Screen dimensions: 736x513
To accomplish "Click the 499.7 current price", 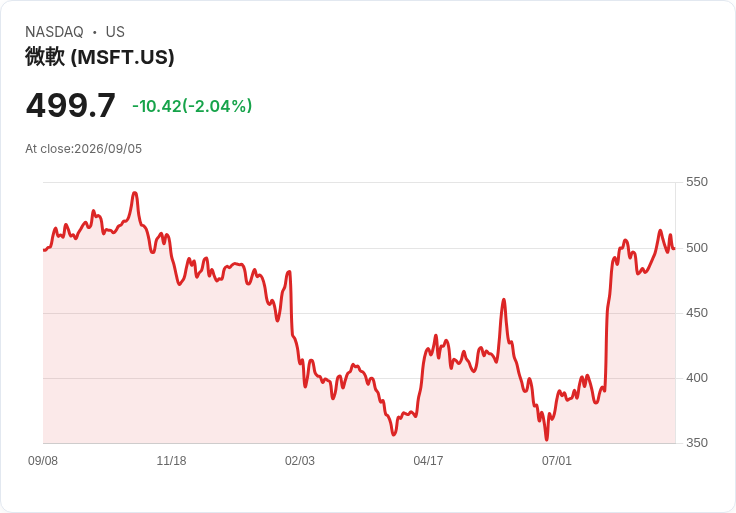I will (x=70, y=105).
